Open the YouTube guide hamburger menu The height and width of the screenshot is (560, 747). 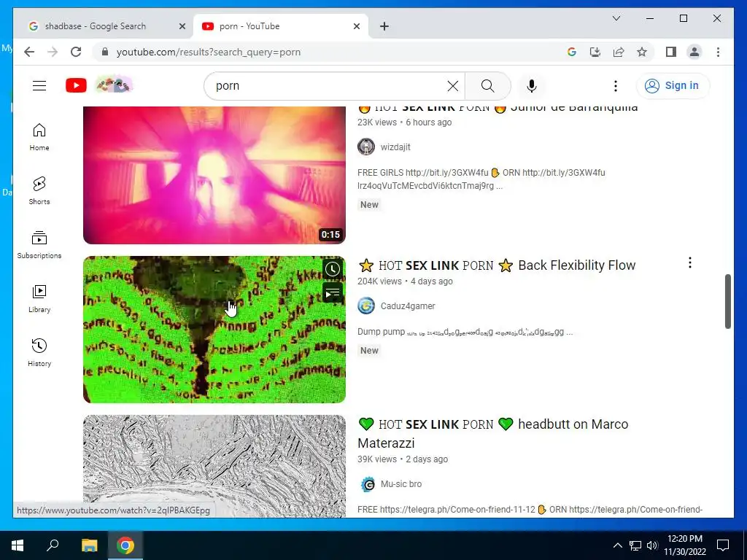[39, 86]
